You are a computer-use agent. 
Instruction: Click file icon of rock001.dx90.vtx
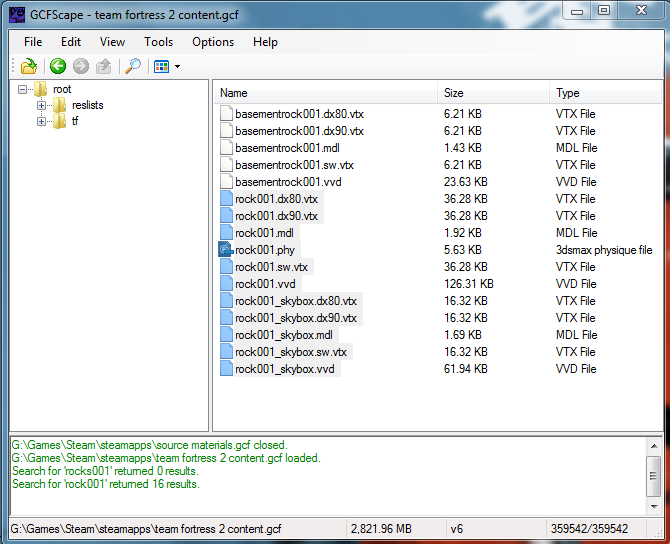(226, 216)
